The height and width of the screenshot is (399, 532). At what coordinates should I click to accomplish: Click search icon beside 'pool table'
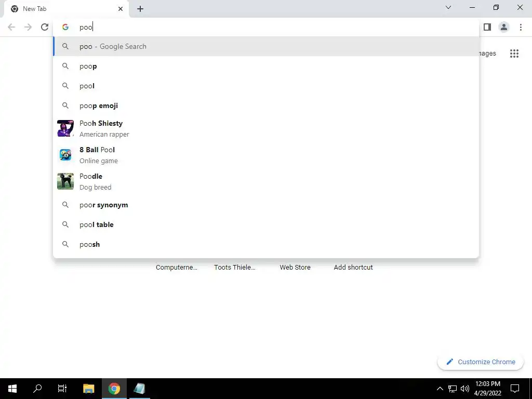65,224
